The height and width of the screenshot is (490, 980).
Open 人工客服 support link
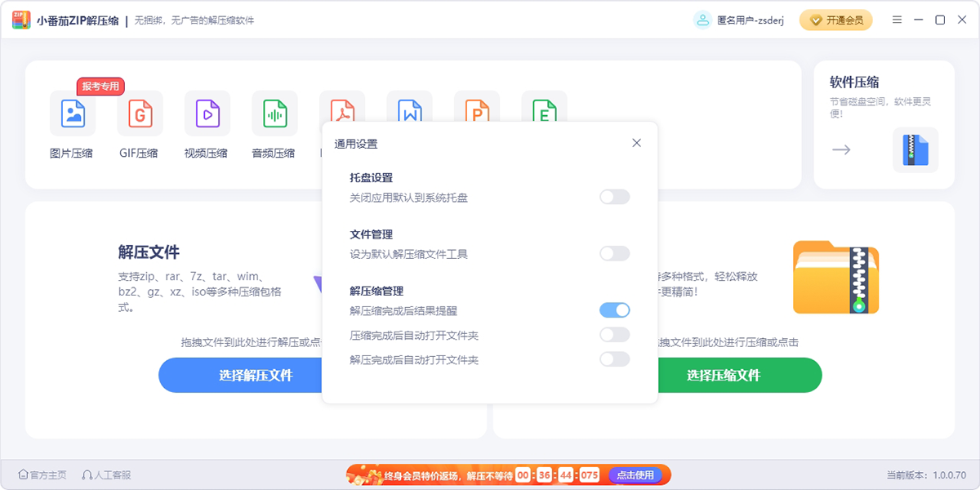tap(106, 474)
